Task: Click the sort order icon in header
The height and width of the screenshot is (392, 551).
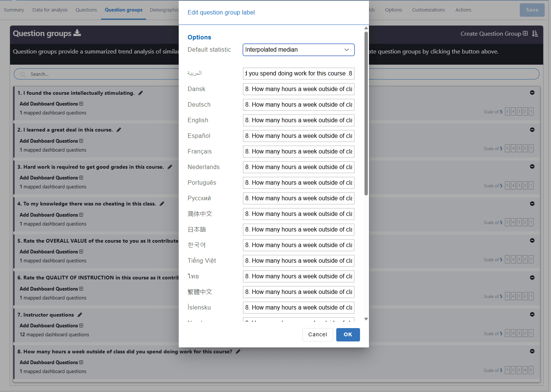Action: [x=535, y=33]
